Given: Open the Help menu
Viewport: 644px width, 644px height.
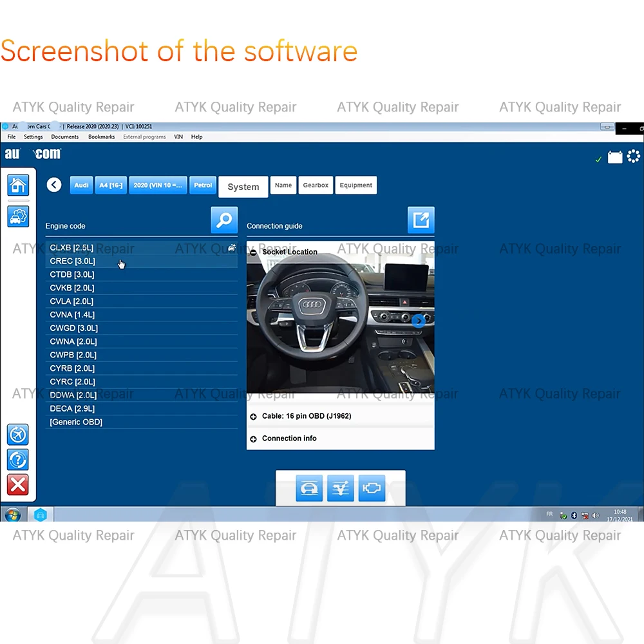Looking at the screenshot, I should (196, 137).
